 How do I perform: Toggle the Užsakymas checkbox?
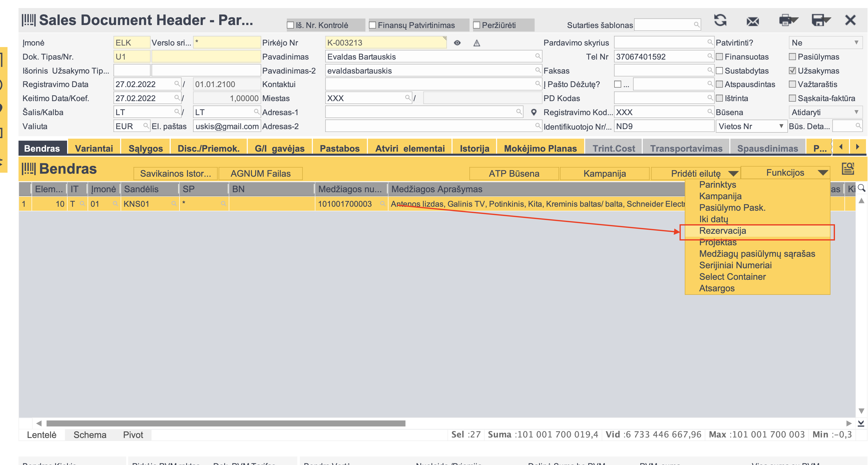point(792,71)
